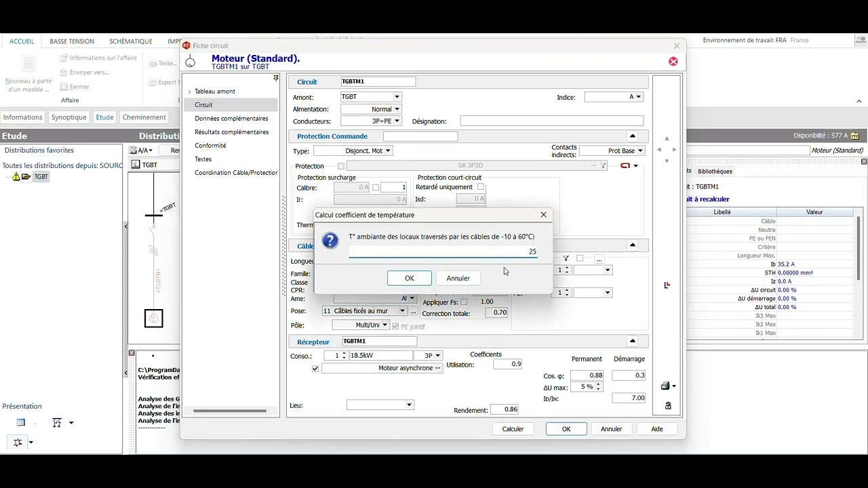Click the cable filter funnel icon
Screen dimensions: 868x488
click(x=566, y=259)
